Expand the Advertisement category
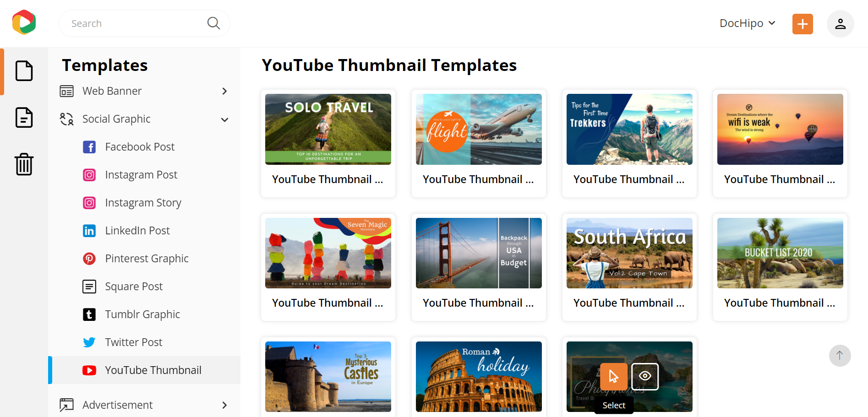Viewport: 868px width, 417px height. coord(117,405)
